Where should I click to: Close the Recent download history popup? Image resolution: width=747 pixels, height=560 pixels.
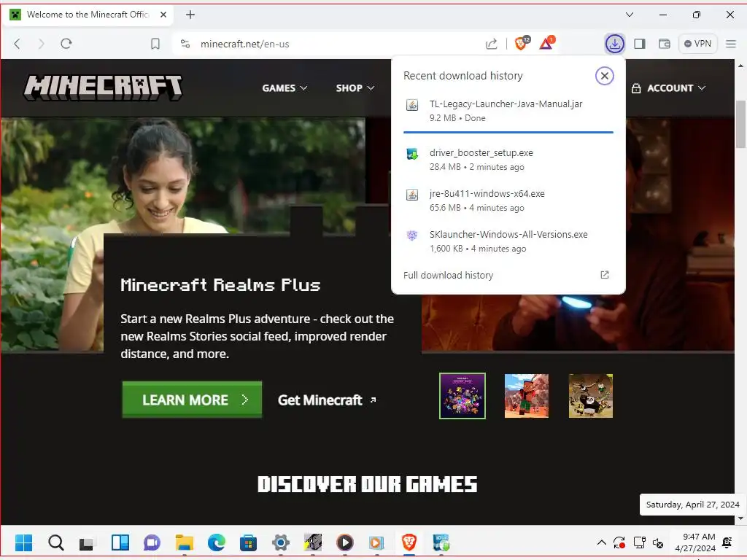point(605,76)
